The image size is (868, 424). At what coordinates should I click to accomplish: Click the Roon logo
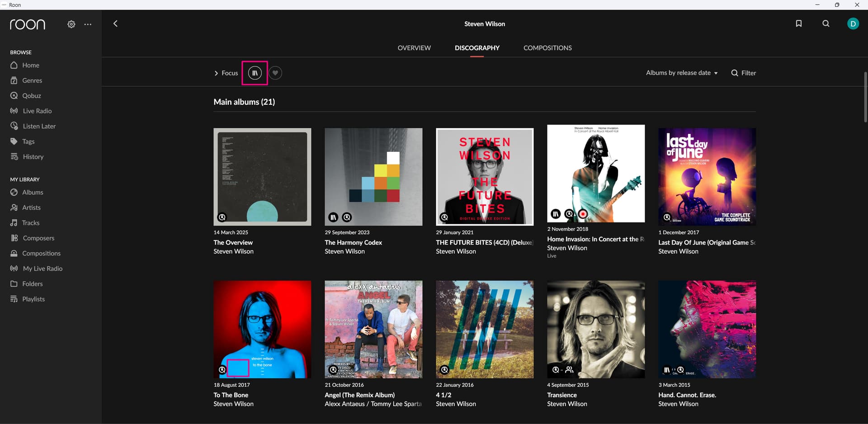[28, 24]
